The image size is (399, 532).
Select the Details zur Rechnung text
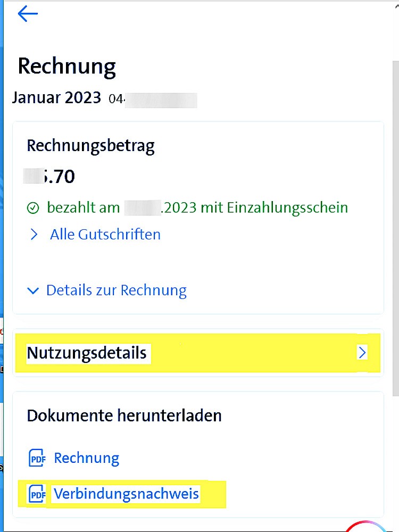coord(116,290)
